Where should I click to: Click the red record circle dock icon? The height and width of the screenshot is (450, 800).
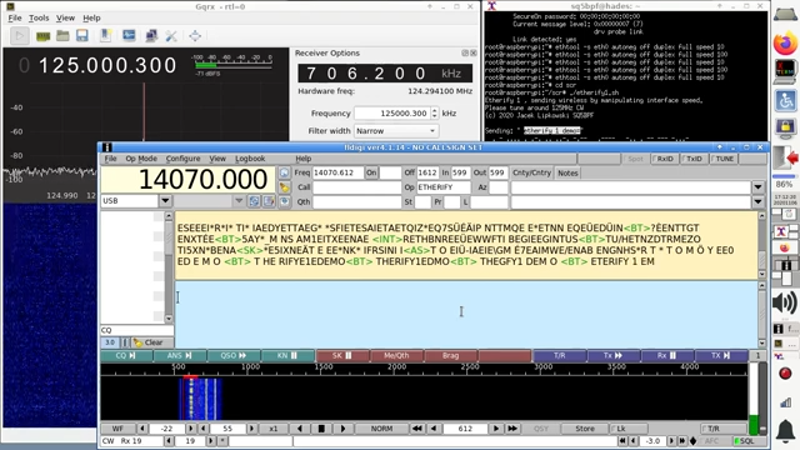tap(785, 373)
